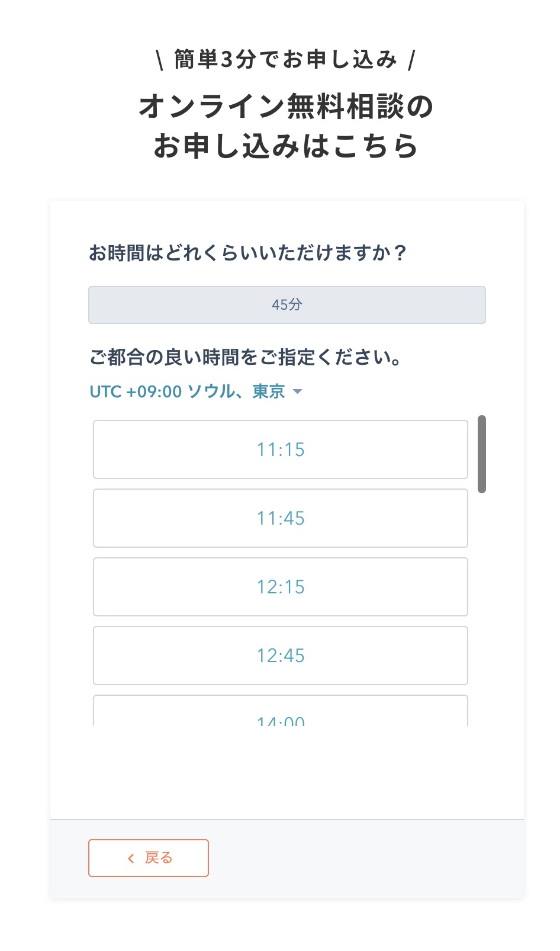This screenshot has height=951, width=560.
Task: Choose the 11:15 time slot
Action: (x=280, y=449)
